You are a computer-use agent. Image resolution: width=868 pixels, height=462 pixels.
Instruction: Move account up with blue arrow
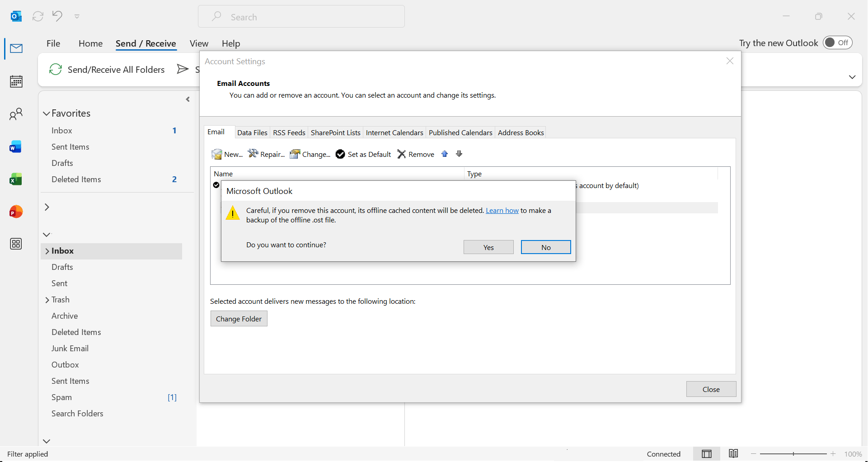pos(445,154)
